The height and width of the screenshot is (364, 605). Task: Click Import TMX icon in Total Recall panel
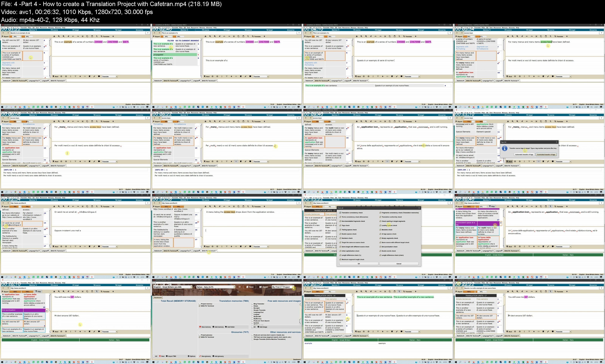point(167,356)
